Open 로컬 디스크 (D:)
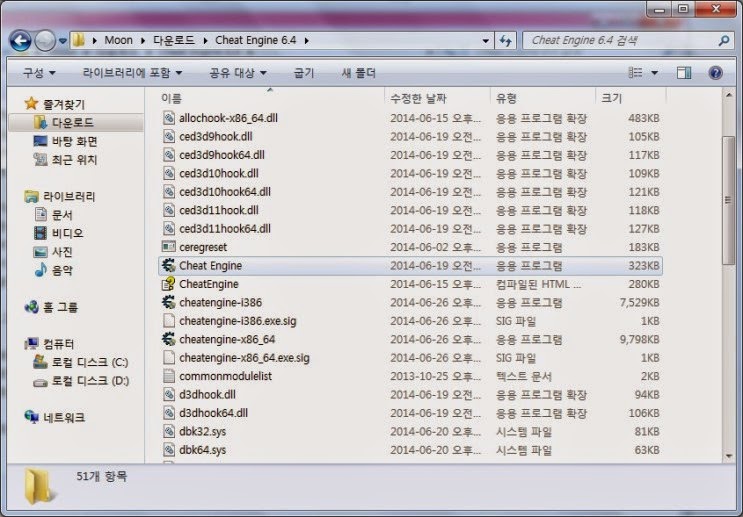743x517 pixels. coord(90,381)
